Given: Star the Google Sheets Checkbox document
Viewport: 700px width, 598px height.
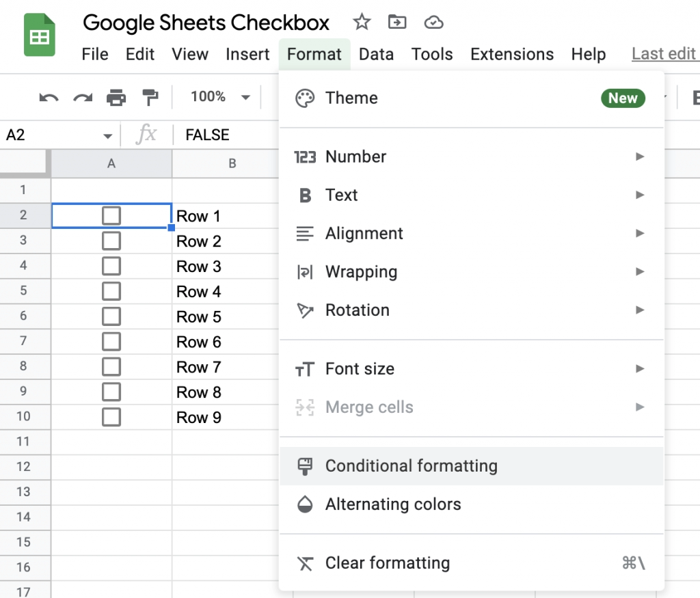Looking at the screenshot, I should pyautogui.click(x=362, y=23).
